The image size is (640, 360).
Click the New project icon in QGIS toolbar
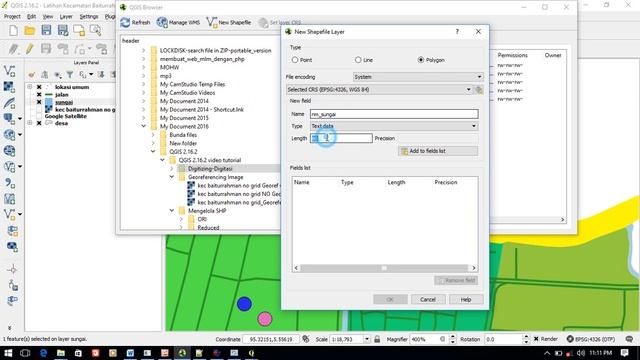pyautogui.click(x=13, y=31)
